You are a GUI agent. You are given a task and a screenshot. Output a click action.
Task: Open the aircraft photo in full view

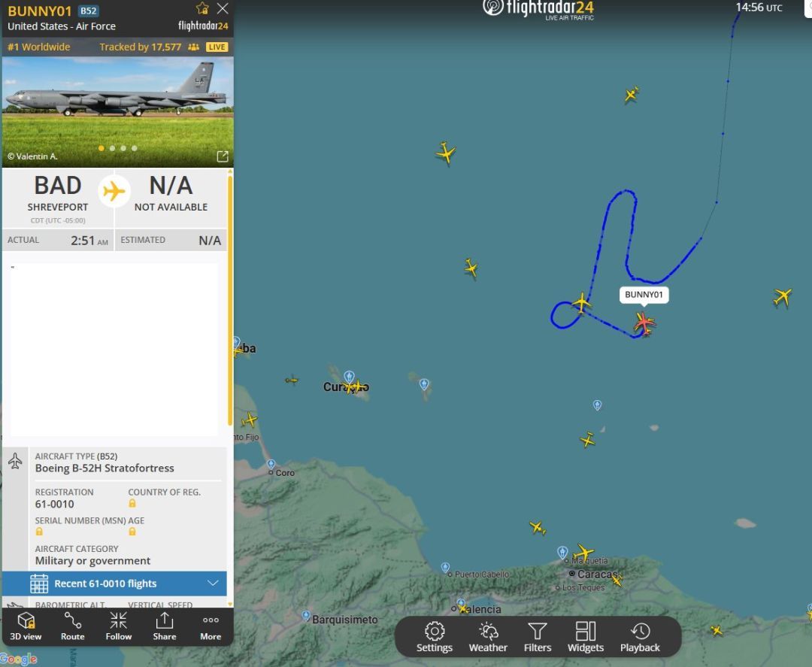tap(223, 156)
